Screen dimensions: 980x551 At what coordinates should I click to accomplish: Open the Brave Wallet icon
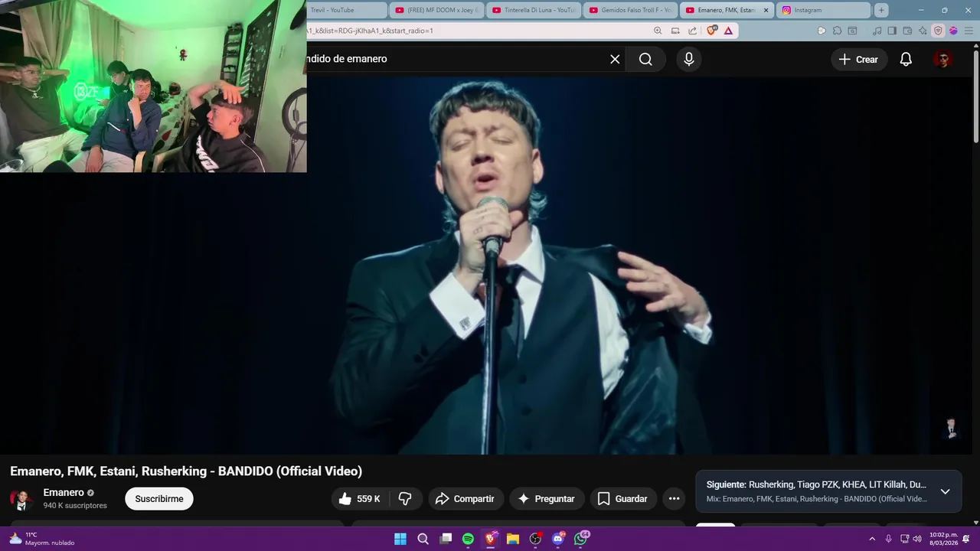pos(907,31)
